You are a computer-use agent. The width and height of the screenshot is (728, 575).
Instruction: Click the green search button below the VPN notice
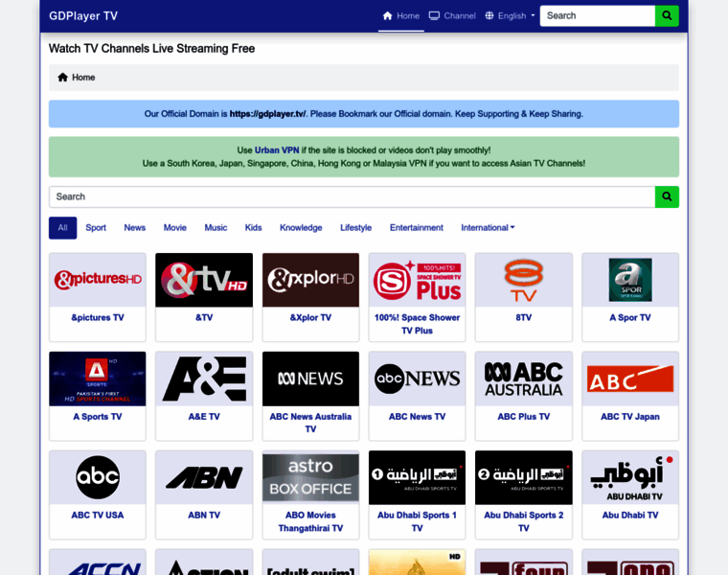pyautogui.click(x=667, y=196)
